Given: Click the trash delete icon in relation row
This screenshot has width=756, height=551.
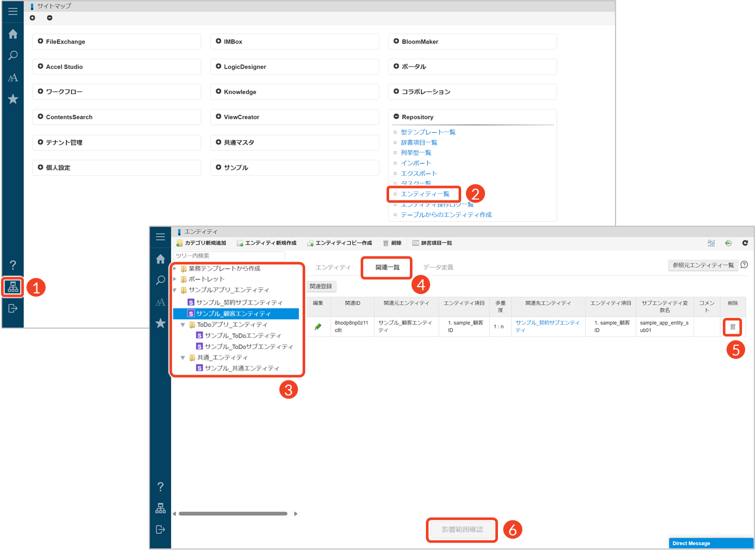Looking at the screenshot, I should point(733,327).
